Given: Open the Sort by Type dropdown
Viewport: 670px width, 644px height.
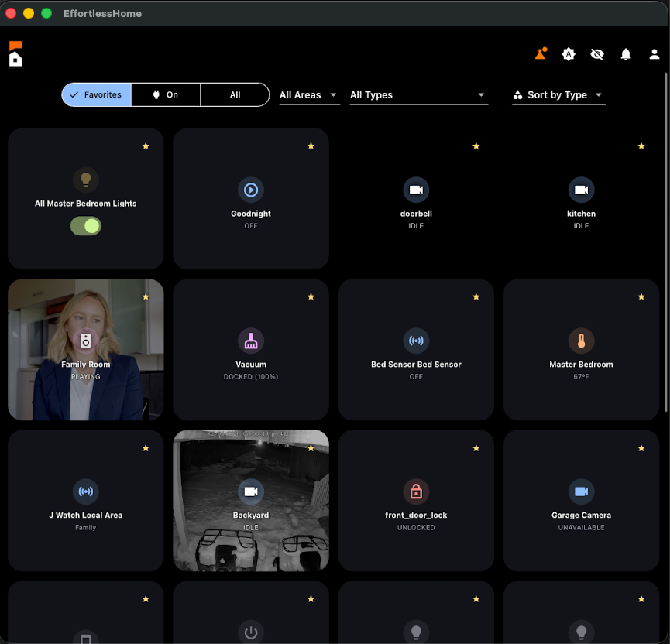Looking at the screenshot, I should [x=557, y=94].
